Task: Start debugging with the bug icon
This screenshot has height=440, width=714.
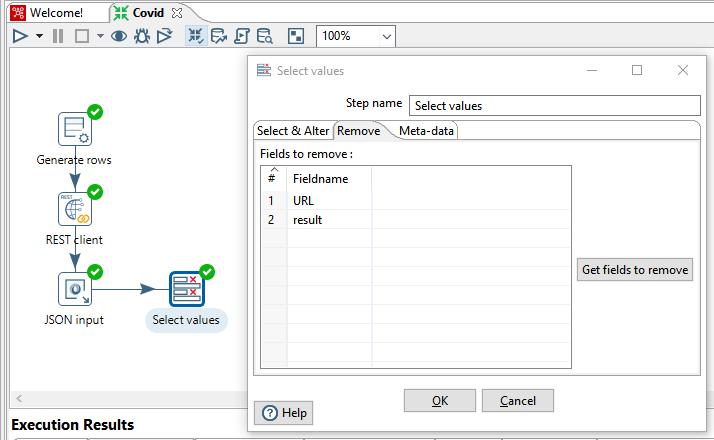Action: [142, 36]
